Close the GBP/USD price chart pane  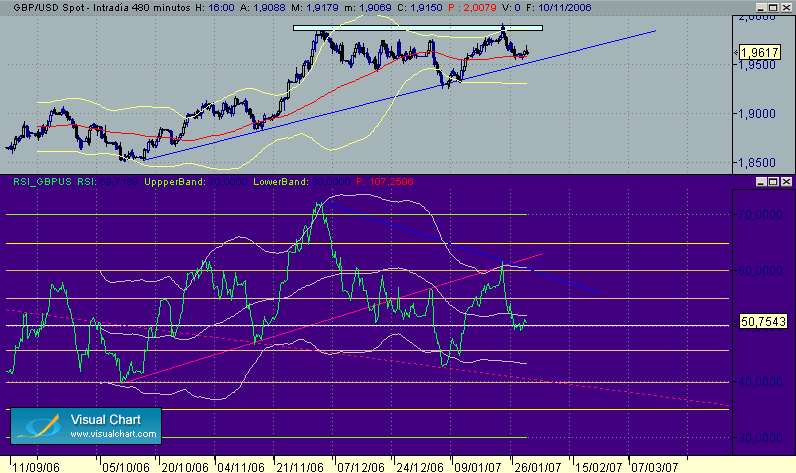[x=786, y=8]
